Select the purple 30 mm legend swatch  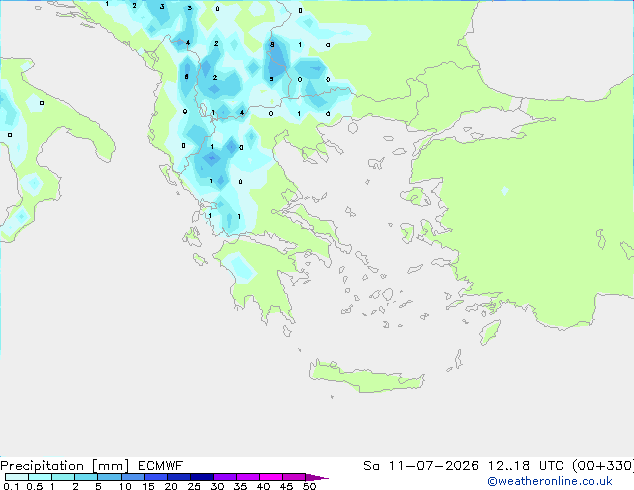click(x=225, y=477)
